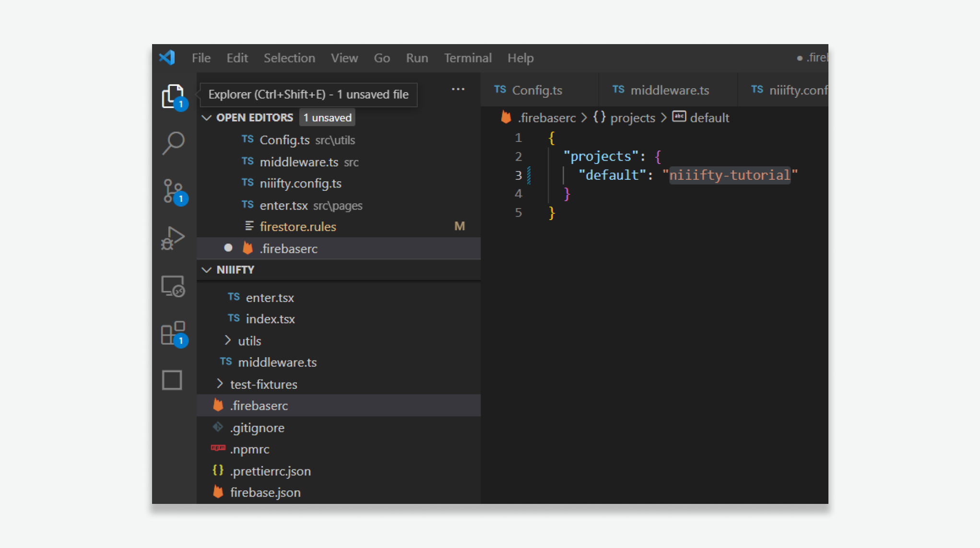This screenshot has height=548, width=980.
Task: Click the "default" key in the editor
Action: (x=613, y=175)
